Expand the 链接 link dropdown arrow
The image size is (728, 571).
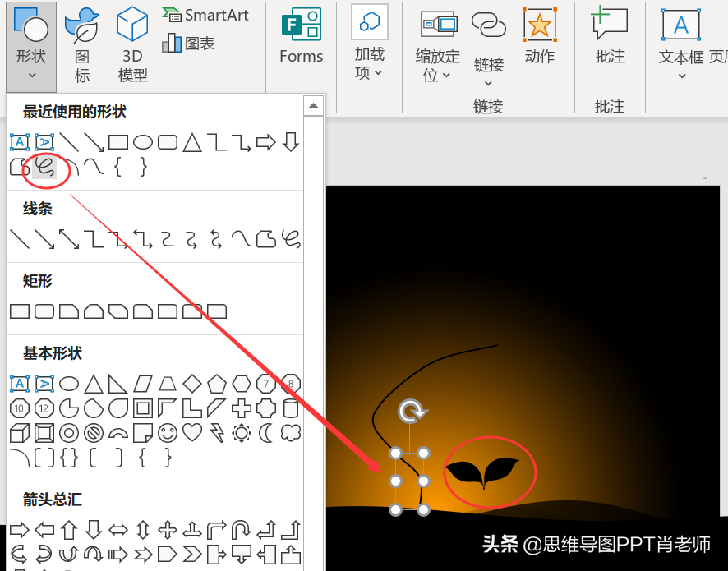click(488, 84)
